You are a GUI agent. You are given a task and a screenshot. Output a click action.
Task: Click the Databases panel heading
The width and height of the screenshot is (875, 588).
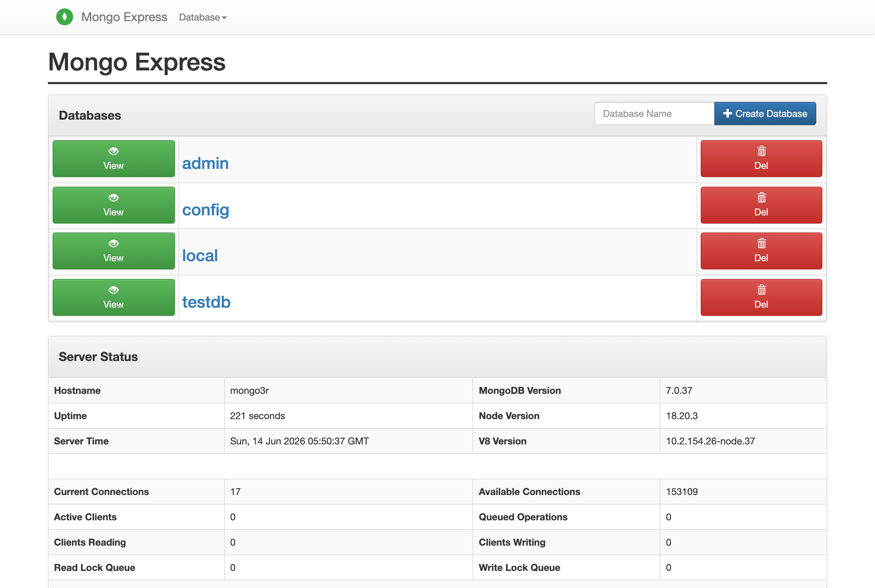tap(90, 116)
